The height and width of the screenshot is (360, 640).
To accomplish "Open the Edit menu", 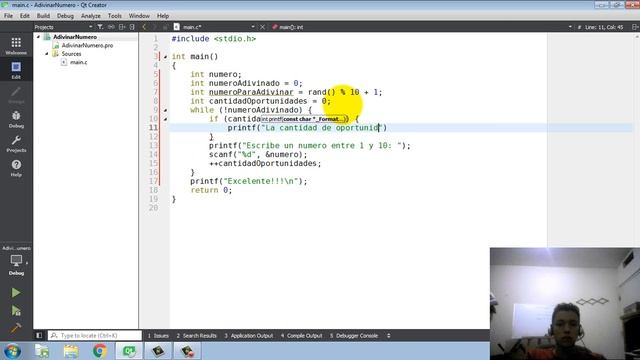I will (25, 16).
